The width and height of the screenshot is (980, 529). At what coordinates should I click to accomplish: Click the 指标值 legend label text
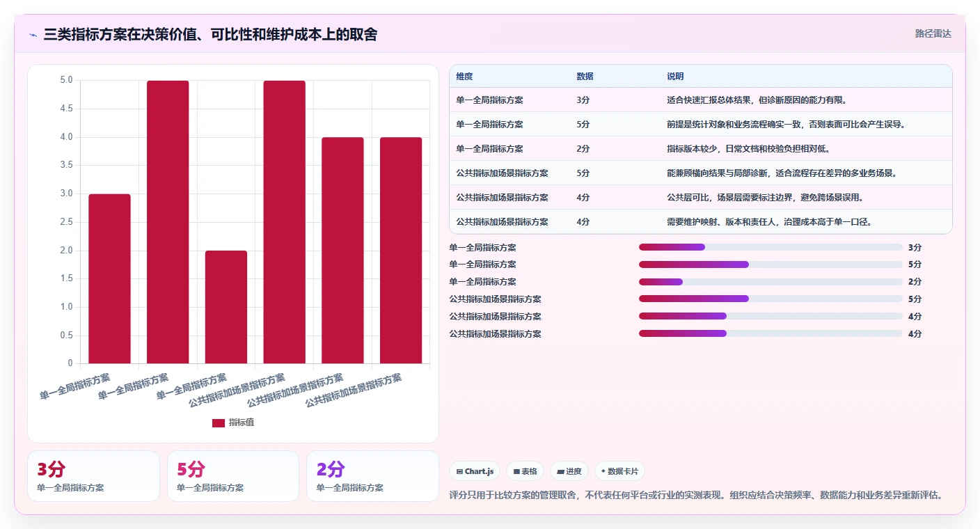click(242, 423)
